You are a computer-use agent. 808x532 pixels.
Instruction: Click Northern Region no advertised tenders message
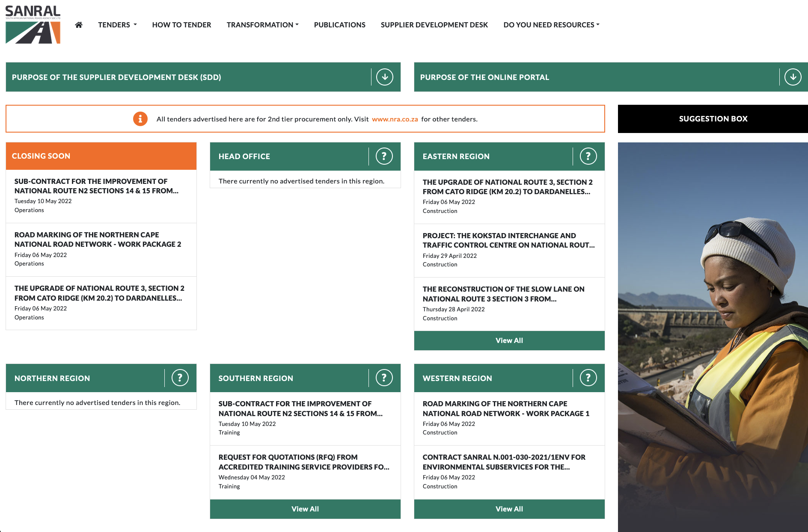(97, 402)
